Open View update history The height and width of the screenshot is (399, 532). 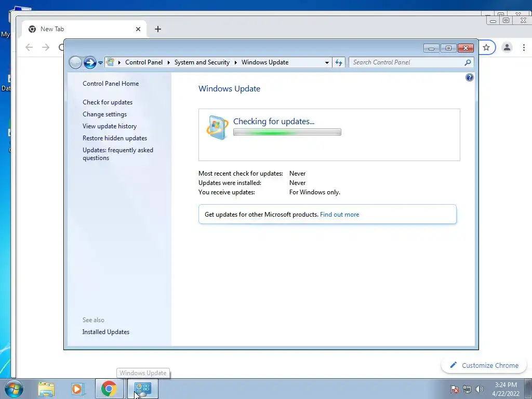click(x=110, y=126)
